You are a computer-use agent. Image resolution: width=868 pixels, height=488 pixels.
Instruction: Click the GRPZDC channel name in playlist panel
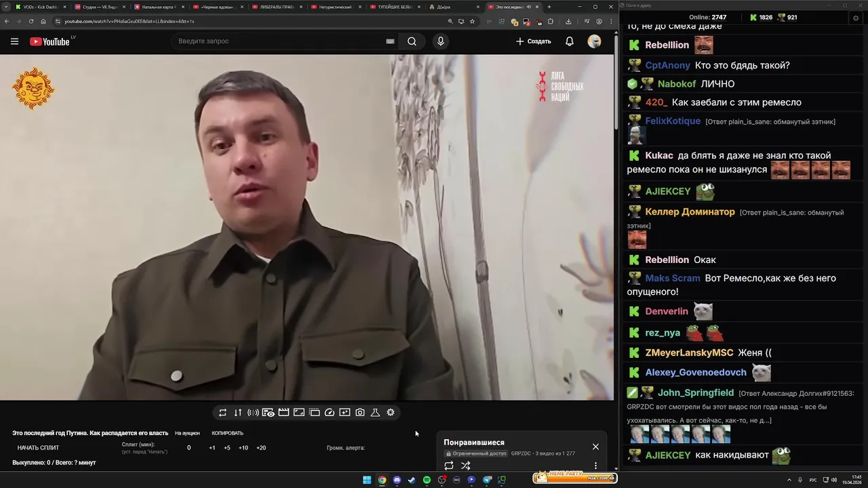pyautogui.click(x=520, y=453)
